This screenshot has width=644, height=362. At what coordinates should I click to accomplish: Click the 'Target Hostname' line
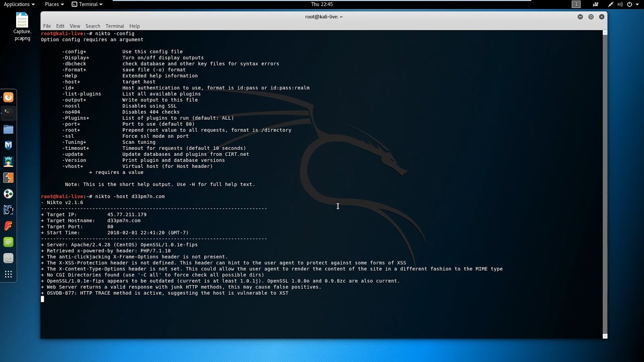(x=91, y=221)
